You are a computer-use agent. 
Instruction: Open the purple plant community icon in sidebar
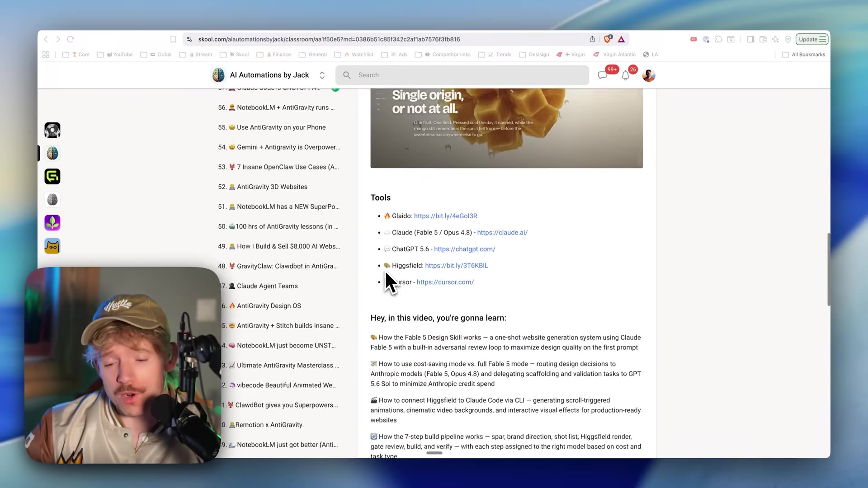click(52, 223)
